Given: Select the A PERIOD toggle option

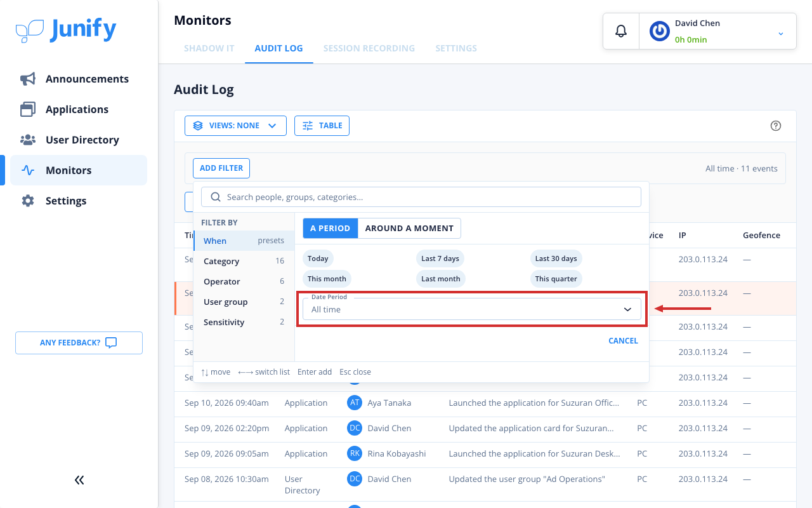Looking at the screenshot, I should tap(330, 228).
